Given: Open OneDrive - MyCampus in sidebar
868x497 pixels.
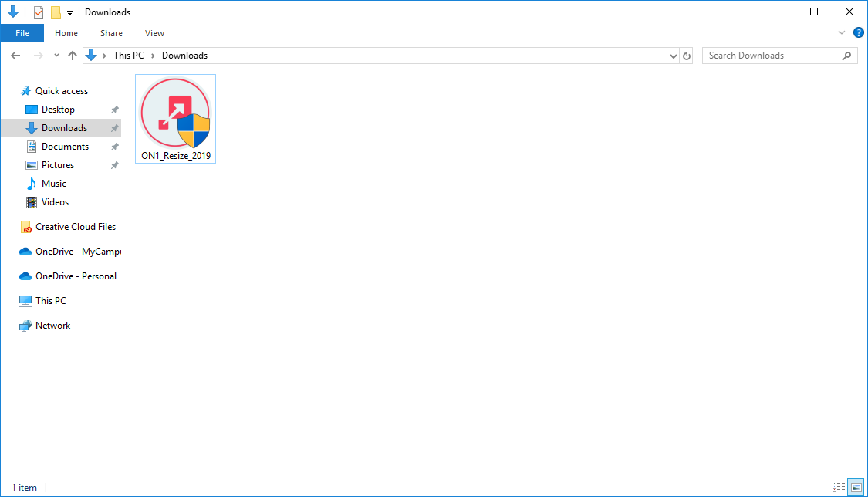Looking at the screenshot, I should [x=78, y=252].
